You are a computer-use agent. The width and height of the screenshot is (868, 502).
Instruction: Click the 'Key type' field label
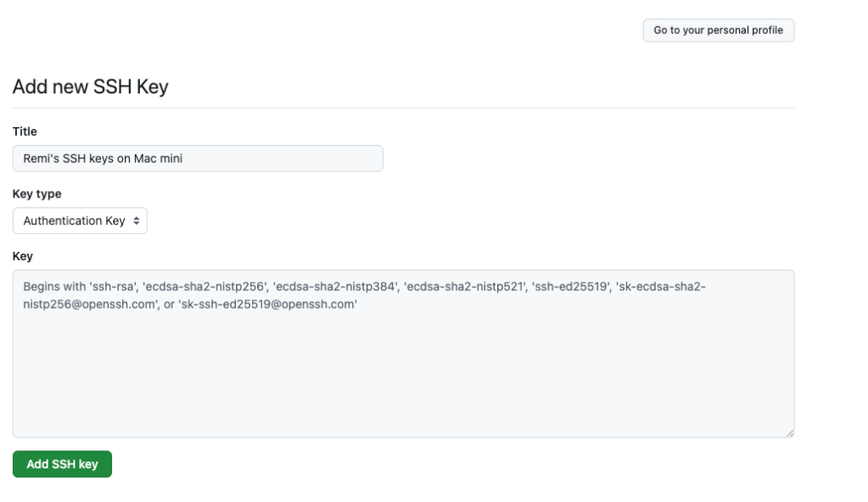coord(36,193)
